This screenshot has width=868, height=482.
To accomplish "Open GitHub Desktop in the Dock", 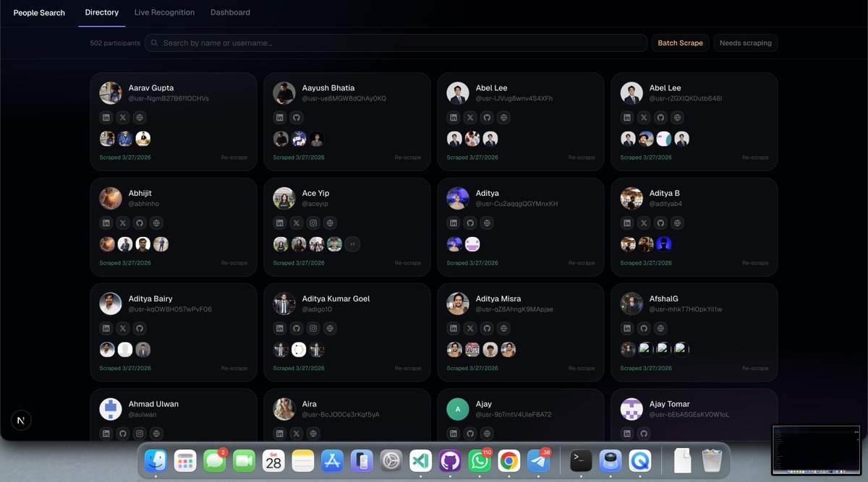I will click(450, 460).
